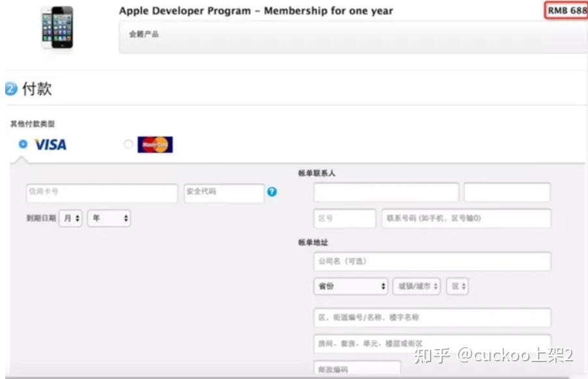Focus the 安全代码 security code field

224,193
